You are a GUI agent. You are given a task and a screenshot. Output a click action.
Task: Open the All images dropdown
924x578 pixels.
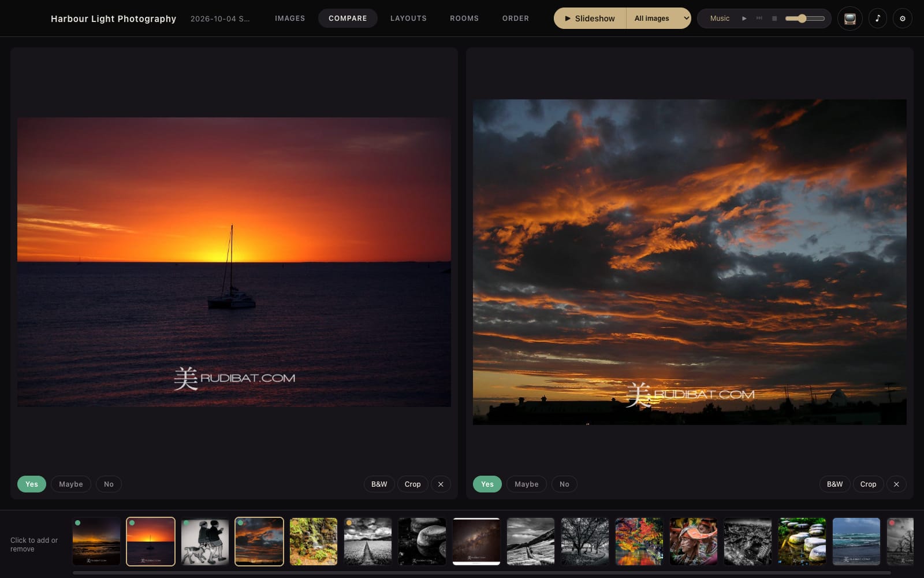tap(659, 18)
